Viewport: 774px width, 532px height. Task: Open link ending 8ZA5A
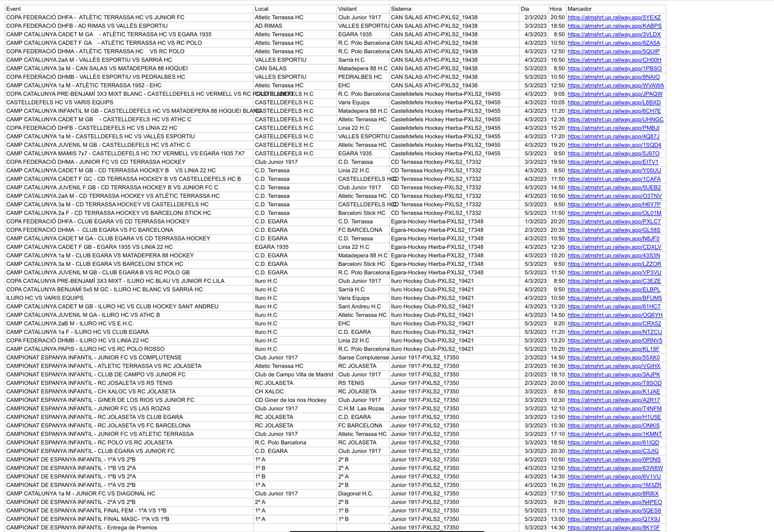pyautogui.click(x=614, y=43)
